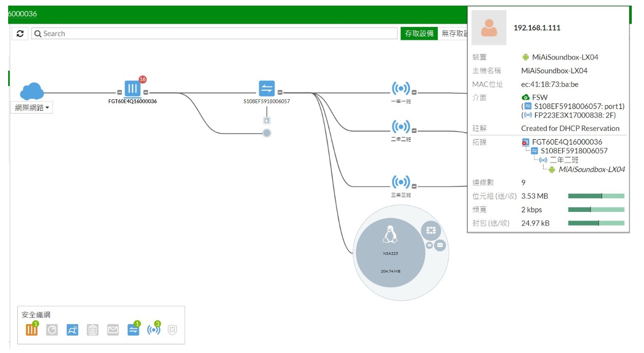Collapse the 三年三班 AP branch

pos(414,186)
